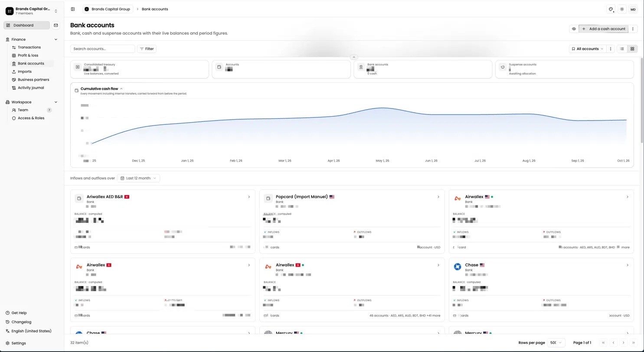Collapse the Cumulative cash flow chart
This screenshot has height=352, width=644.
(121, 89)
